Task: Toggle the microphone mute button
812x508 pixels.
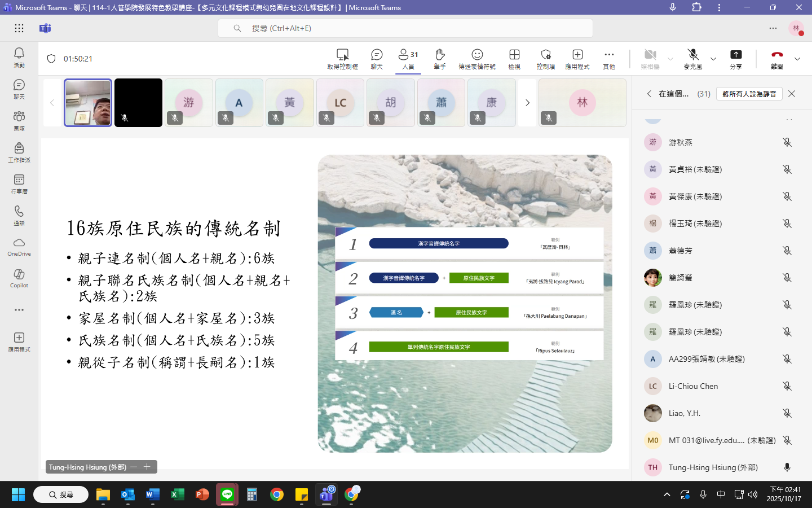Action: click(693, 58)
